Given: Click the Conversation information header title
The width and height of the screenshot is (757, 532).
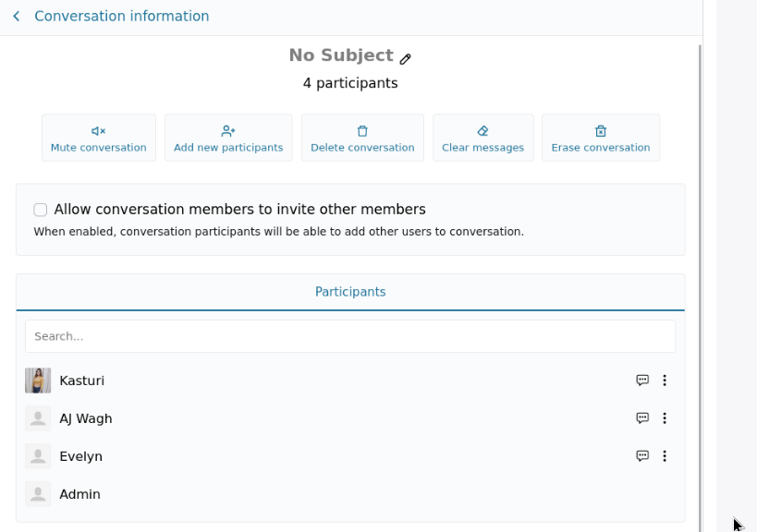Looking at the screenshot, I should pos(122,17).
